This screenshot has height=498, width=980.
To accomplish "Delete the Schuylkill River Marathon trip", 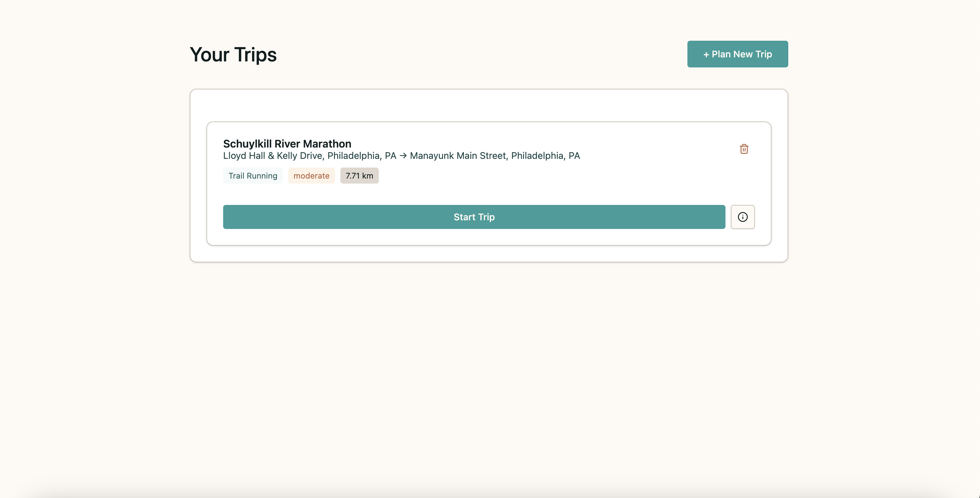I will click(744, 149).
